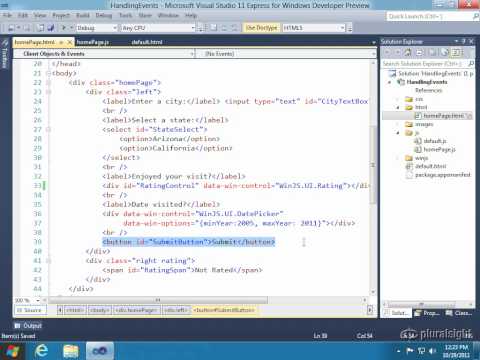Collapse the select element at line 27
The width and height of the screenshot is (480, 360).
49,129
